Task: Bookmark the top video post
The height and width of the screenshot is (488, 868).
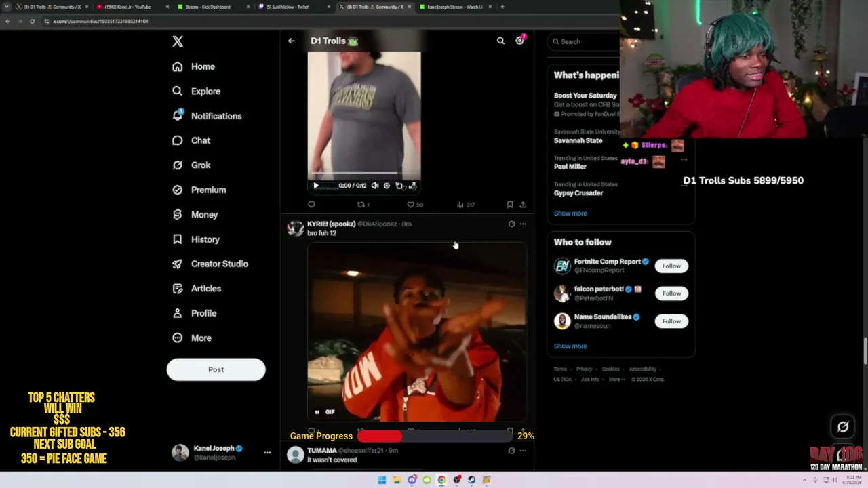Action: (510, 204)
